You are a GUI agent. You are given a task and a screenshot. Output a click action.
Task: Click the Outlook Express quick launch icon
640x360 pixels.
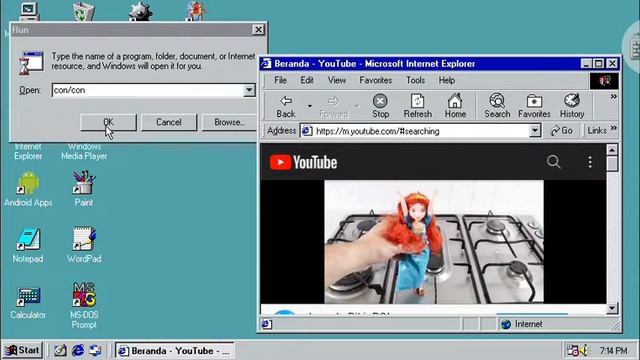[x=96, y=350]
